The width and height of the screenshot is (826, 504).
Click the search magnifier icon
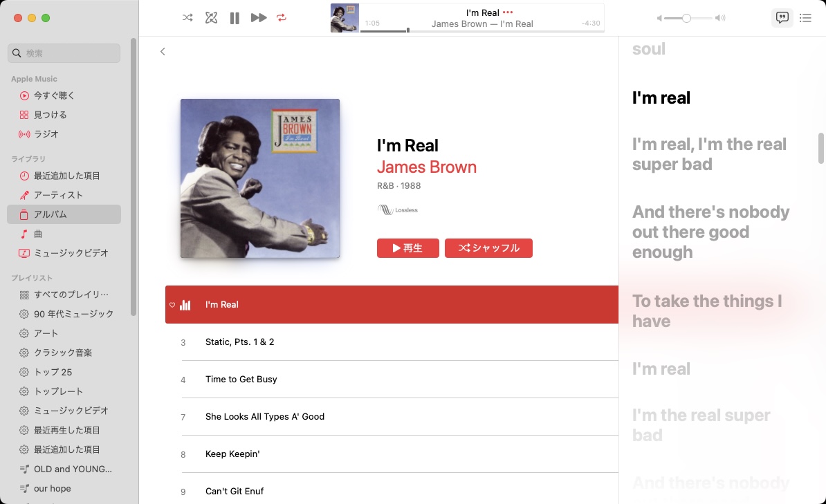tap(15, 53)
